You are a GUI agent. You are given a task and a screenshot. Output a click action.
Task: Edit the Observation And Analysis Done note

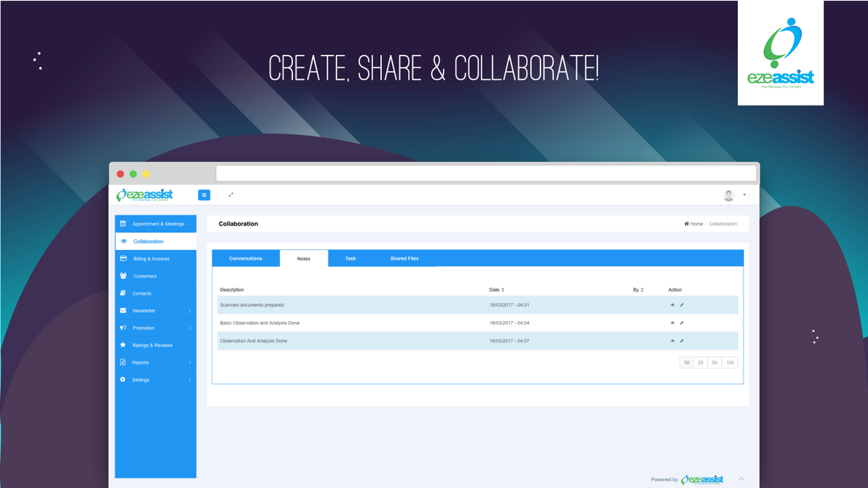(681, 341)
